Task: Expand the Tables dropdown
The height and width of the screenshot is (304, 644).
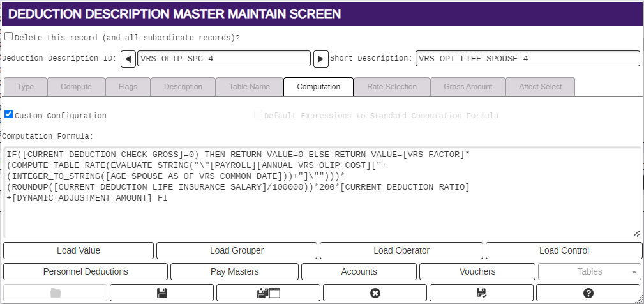Action: click(x=590, y=271)
